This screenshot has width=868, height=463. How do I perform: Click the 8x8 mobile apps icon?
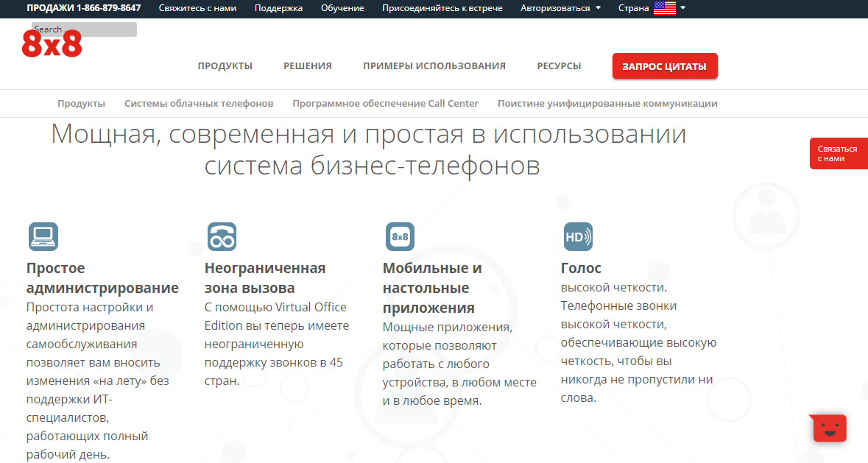pyautogui.click(x=398, y=236)
